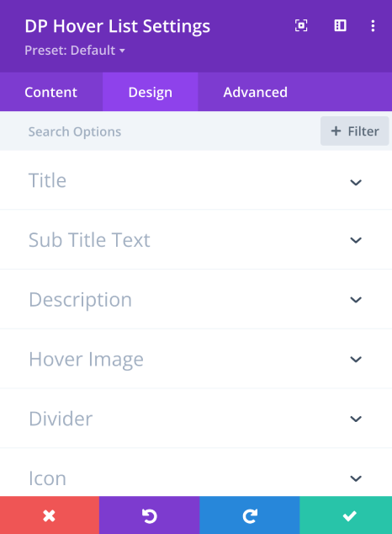Expand the Hover Image chevron
Image resolution: width=392 pixels, height=534 pixels.
point(356,360)
